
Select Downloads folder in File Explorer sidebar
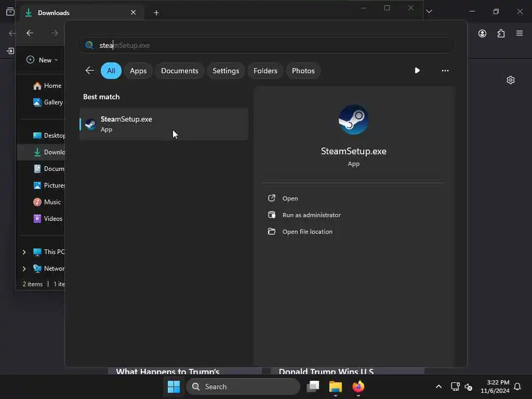[41, 152]
